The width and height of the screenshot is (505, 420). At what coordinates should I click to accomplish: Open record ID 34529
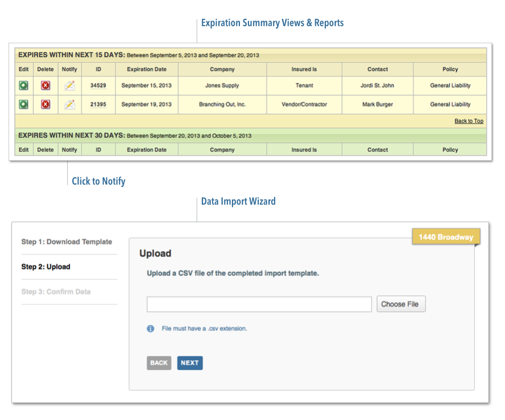98,85
